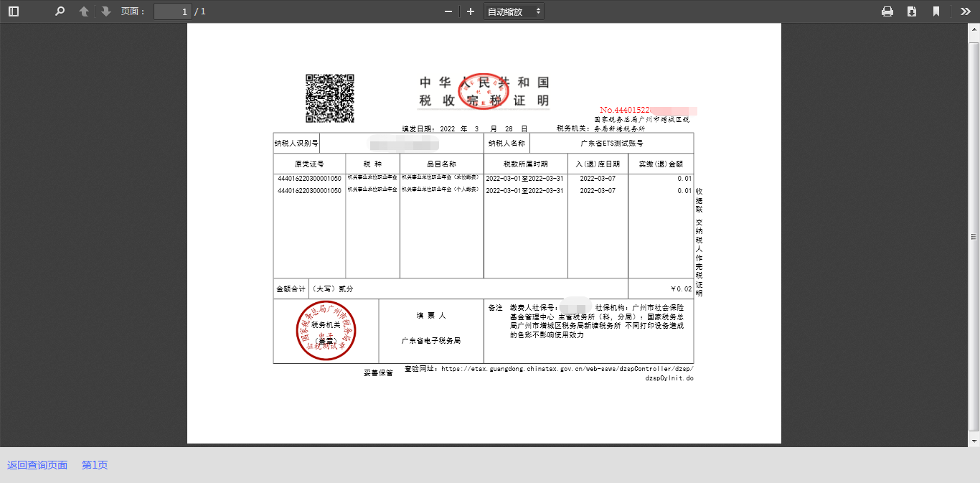Print the tax certificate document
Viewport: 980px width, 483px height.
click(x=887, y=11)
